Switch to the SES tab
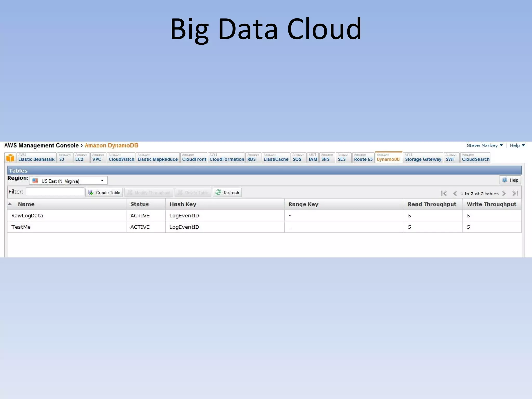Viewport: 532px width, 399px height. pyautogui.click(x=343, y=157)
